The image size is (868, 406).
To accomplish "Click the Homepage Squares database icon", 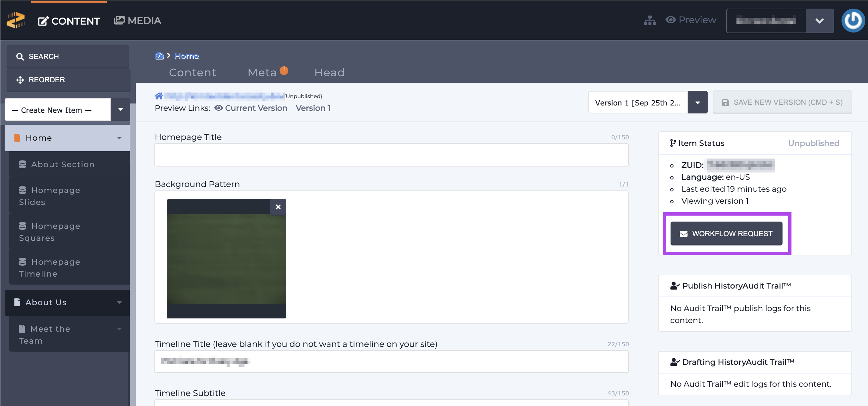I will coord(23,226).
